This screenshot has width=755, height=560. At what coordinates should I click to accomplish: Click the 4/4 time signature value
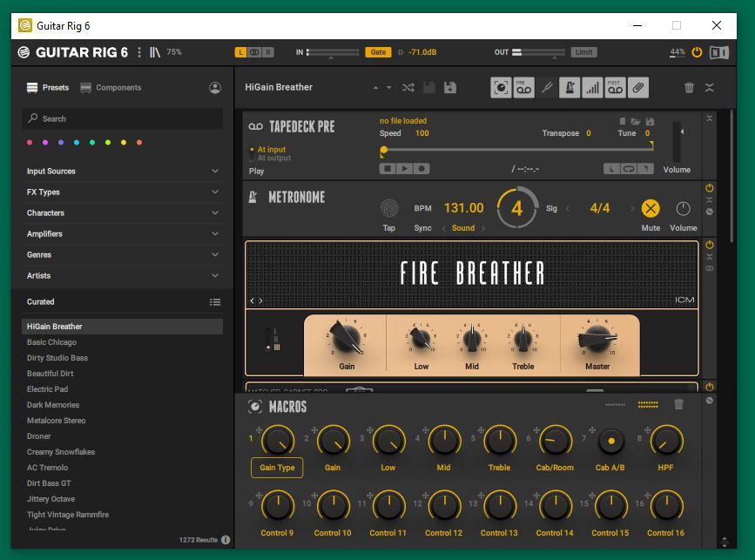(x=599, y=208)
